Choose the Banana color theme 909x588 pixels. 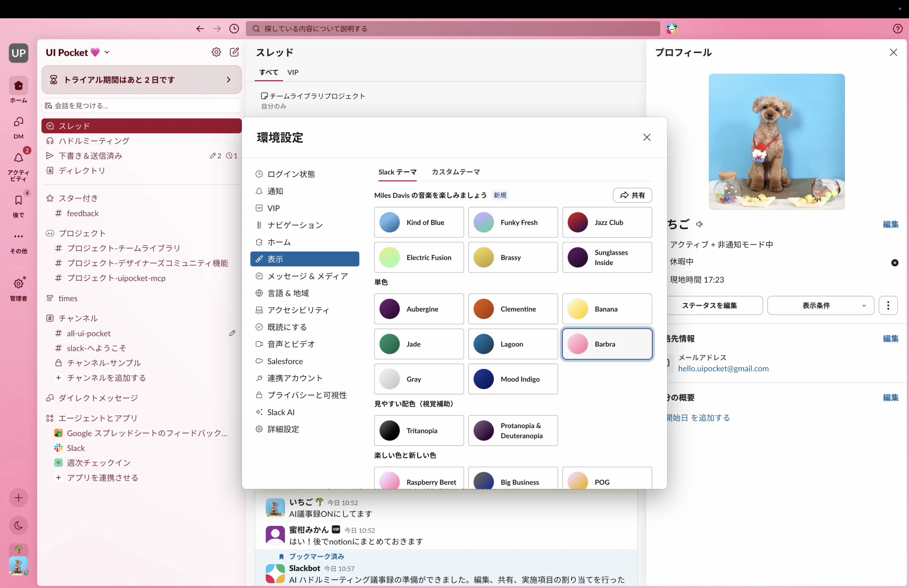pyautogui.click(x=607, y=309)
